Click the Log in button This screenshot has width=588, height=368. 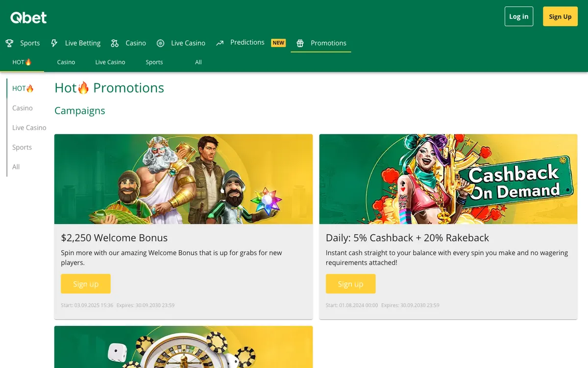pyautogui.click(x=519, y=16)
